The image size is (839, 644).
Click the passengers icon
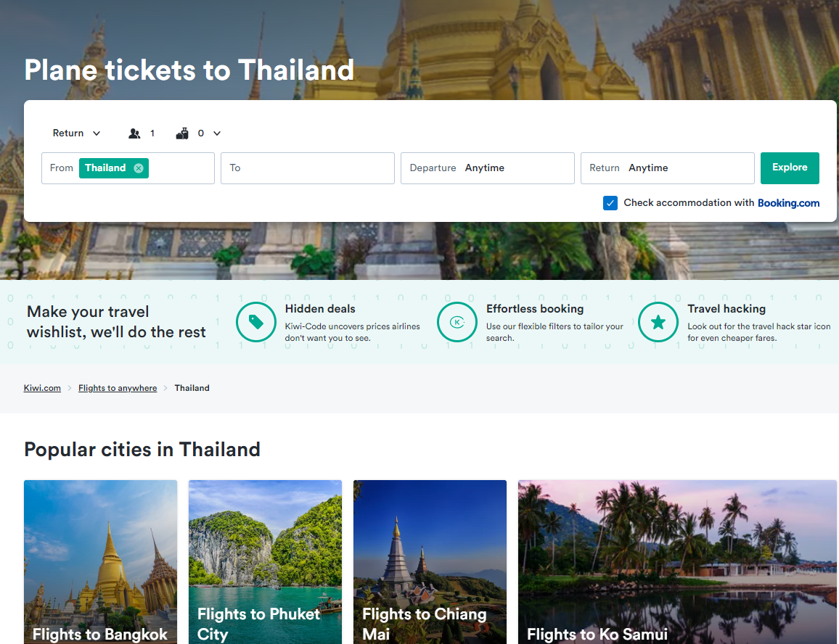point(134,133)
